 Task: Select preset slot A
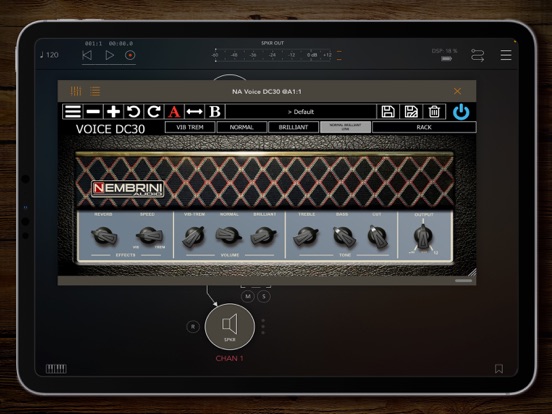[x=174, y=112]
